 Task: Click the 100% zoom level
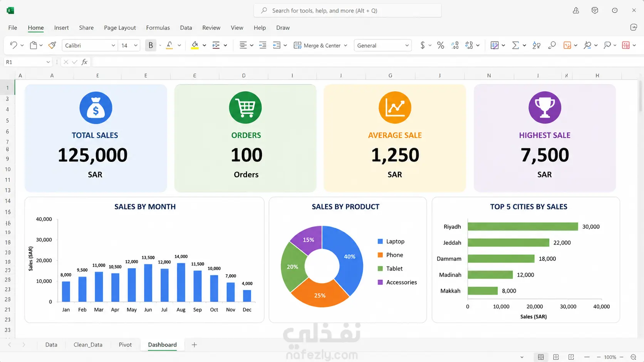610,357
